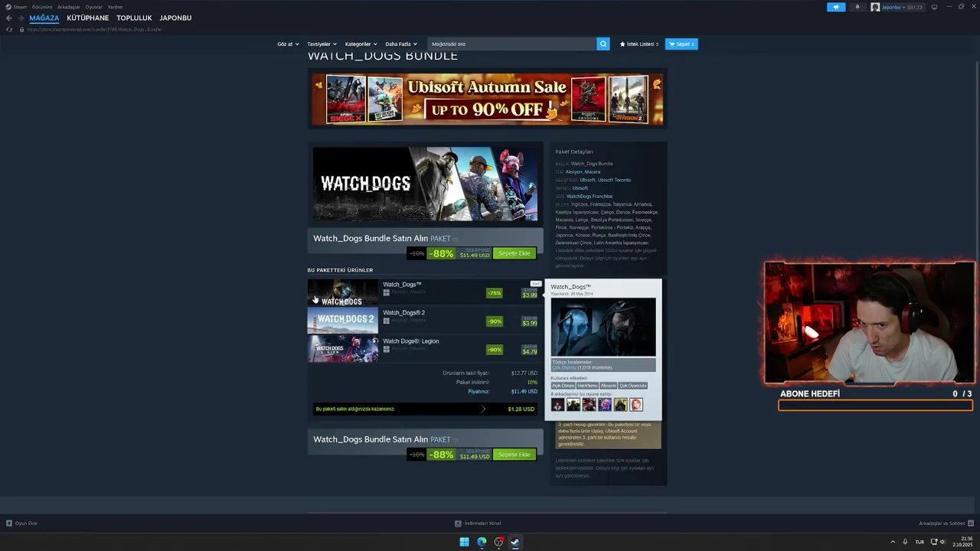Click the Çok Olumlu review summary link
Image resolution: width=980 pixels, height=551 pixels.
564,367
